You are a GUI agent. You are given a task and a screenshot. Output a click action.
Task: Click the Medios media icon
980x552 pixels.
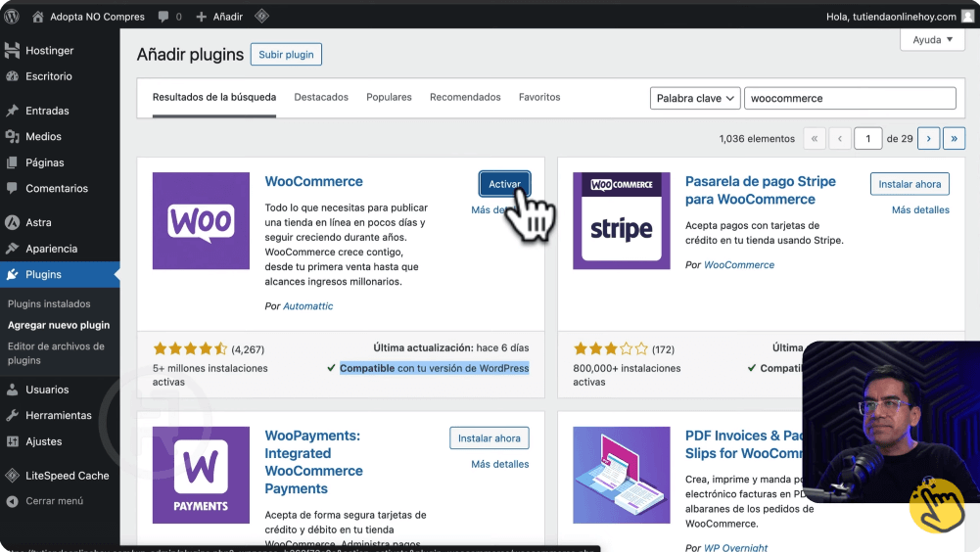(12, 136)
